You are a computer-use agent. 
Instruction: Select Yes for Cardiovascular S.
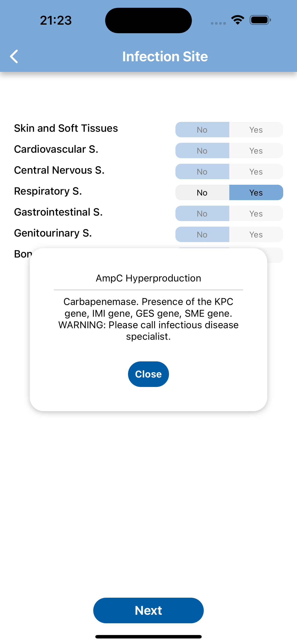pyautogui.click(x=256, y=150)
